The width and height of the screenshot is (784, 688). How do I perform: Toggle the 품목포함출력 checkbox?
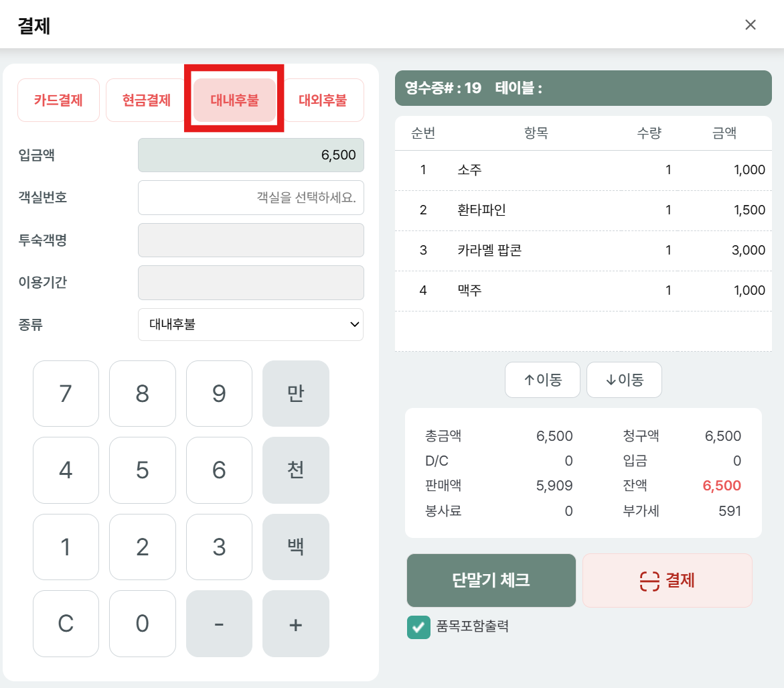click(418, 628)
